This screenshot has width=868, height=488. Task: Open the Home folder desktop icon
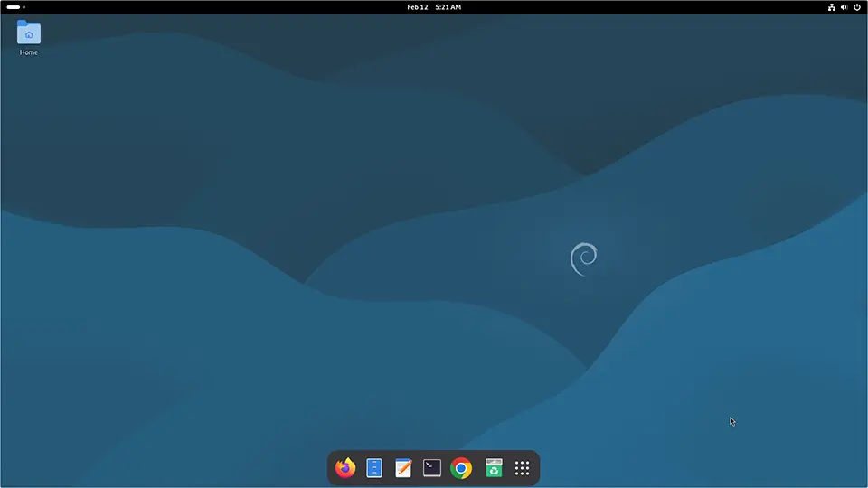pos(29,33)
